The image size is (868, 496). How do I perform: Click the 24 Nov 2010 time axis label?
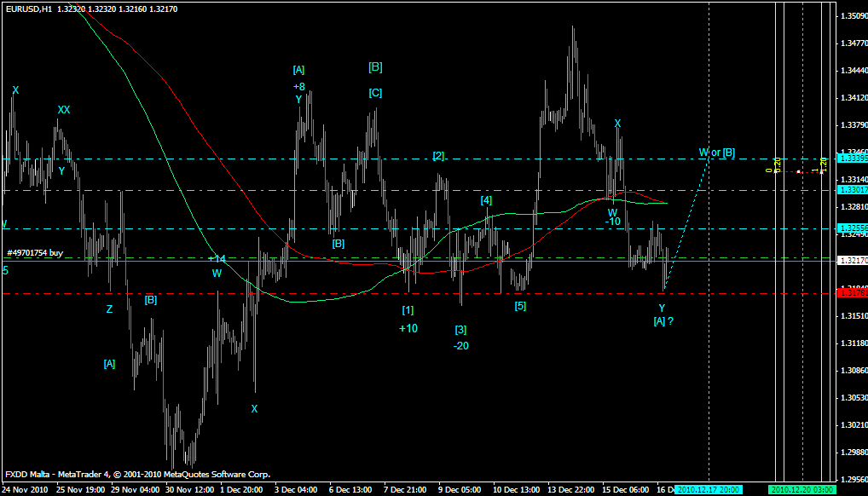(26, 490)
